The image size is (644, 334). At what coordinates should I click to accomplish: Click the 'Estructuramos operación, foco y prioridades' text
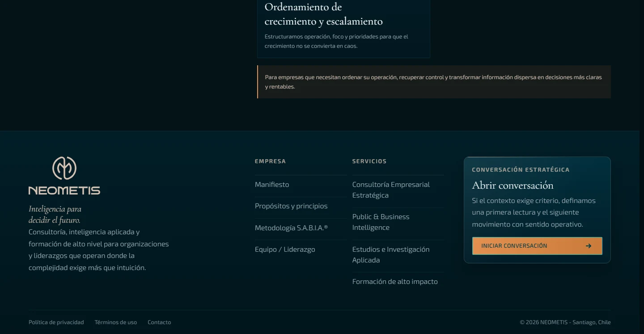(336, 41)
